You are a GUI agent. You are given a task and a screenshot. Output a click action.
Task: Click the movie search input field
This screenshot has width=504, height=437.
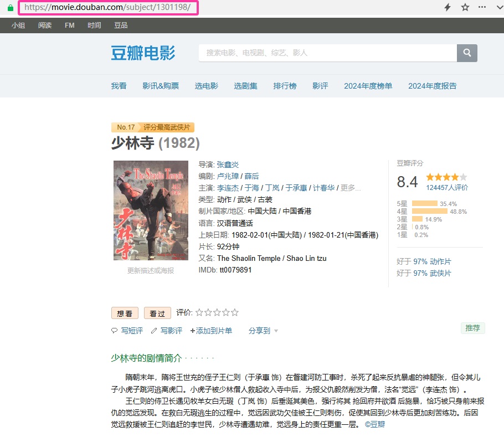[327, 53]
